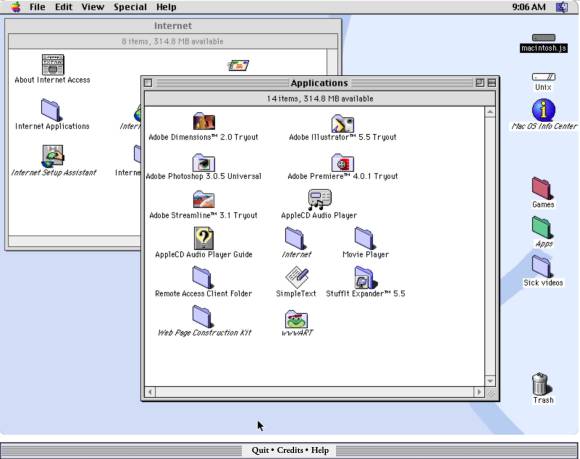Click the right arrow of horizontal scrollbar
Image resolution: width=580 pixels, height=459 pixels.
[479, 392]
